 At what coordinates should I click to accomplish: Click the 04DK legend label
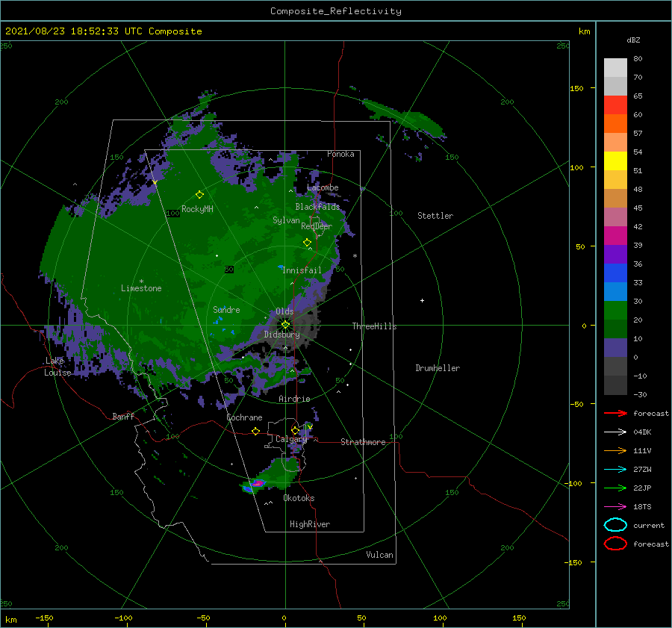coord(642,432)
